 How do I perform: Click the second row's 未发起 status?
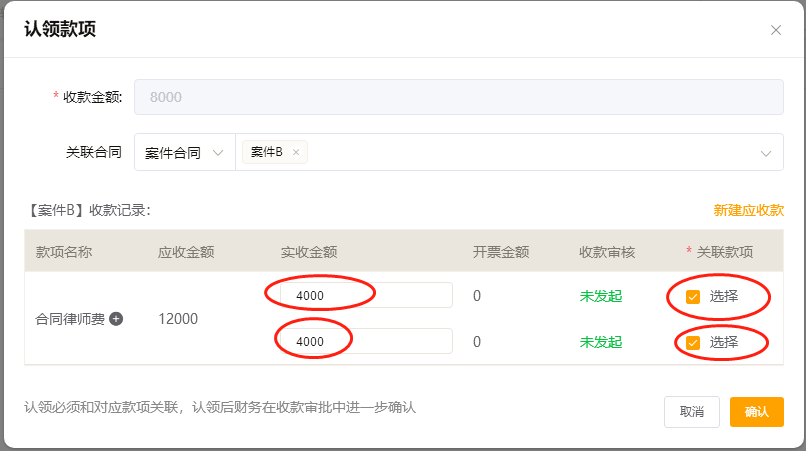[600, 342]
